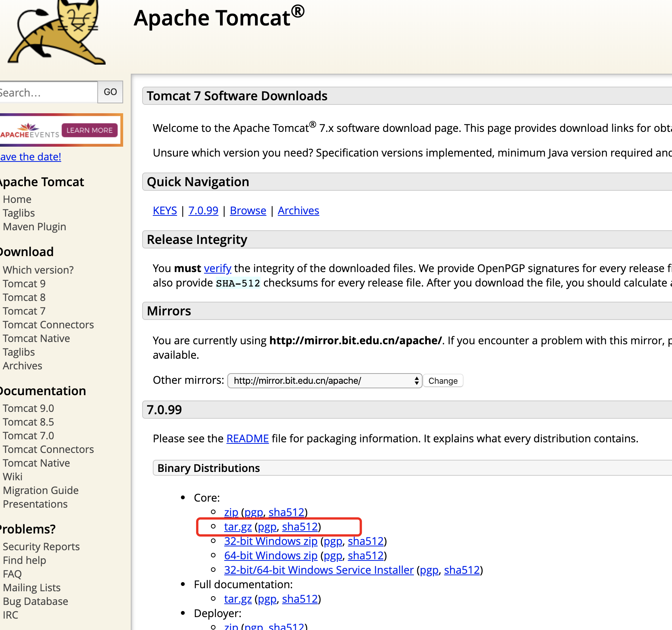This screenshot has width=672, height=630.
Task: Jump to 7.0.99 quick navigation link
Action: [203, 211]
